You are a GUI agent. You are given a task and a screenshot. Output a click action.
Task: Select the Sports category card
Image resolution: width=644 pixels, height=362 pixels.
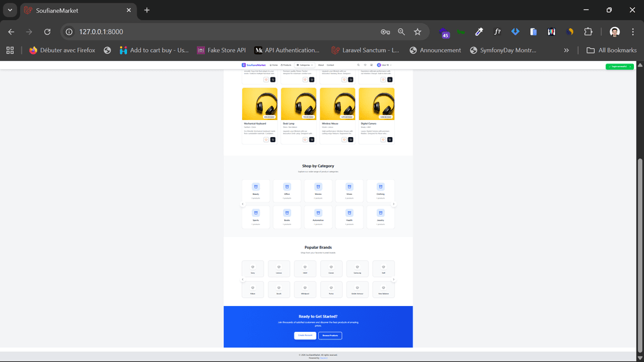[x=256, y=217]
